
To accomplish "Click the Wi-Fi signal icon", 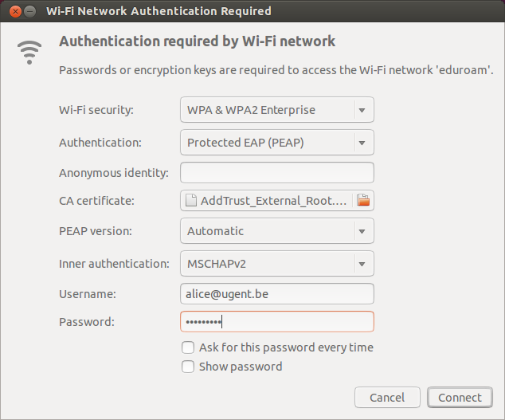I will (29, 52).
